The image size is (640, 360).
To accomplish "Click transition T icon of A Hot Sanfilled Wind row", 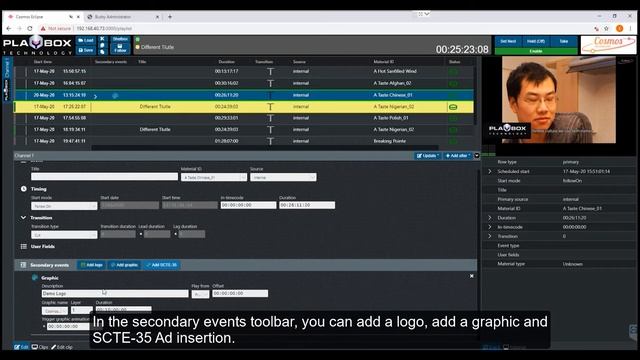I will tap(270, 71).
